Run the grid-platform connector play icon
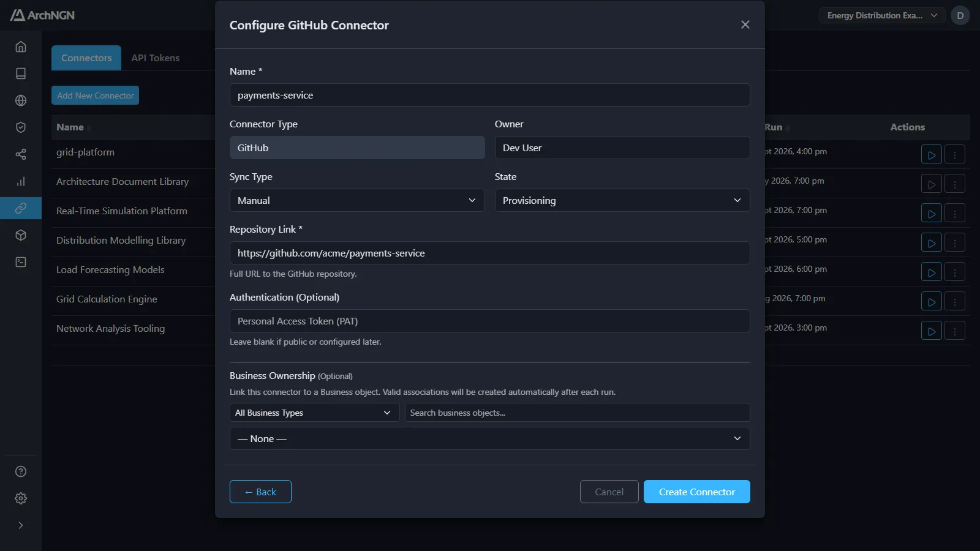 tap(932, 155)
